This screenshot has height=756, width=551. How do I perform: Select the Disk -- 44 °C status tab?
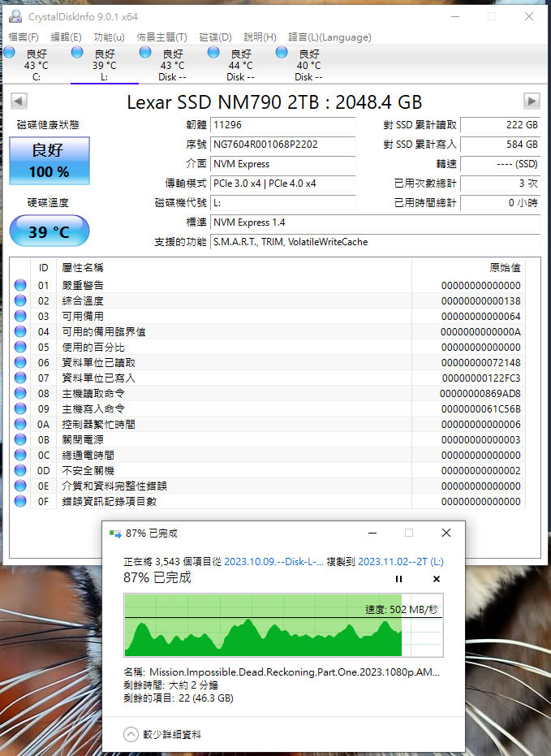click(241, 65)
